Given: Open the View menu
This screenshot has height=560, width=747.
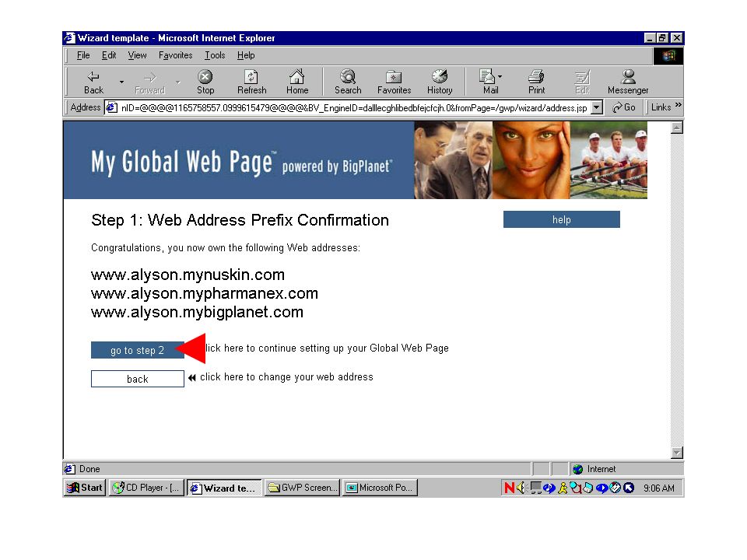Looking at the screenshot, I should pos(137,55).
